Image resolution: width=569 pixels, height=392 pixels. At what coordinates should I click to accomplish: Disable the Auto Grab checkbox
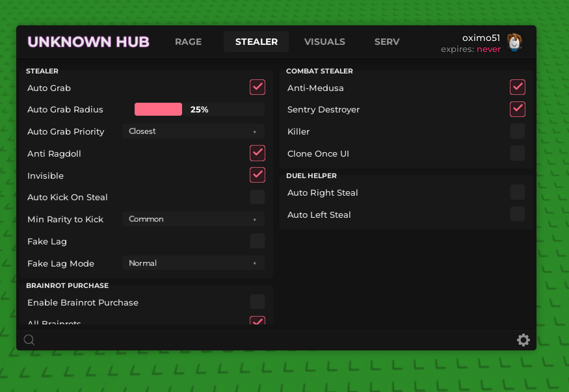(x=258, y=87)
